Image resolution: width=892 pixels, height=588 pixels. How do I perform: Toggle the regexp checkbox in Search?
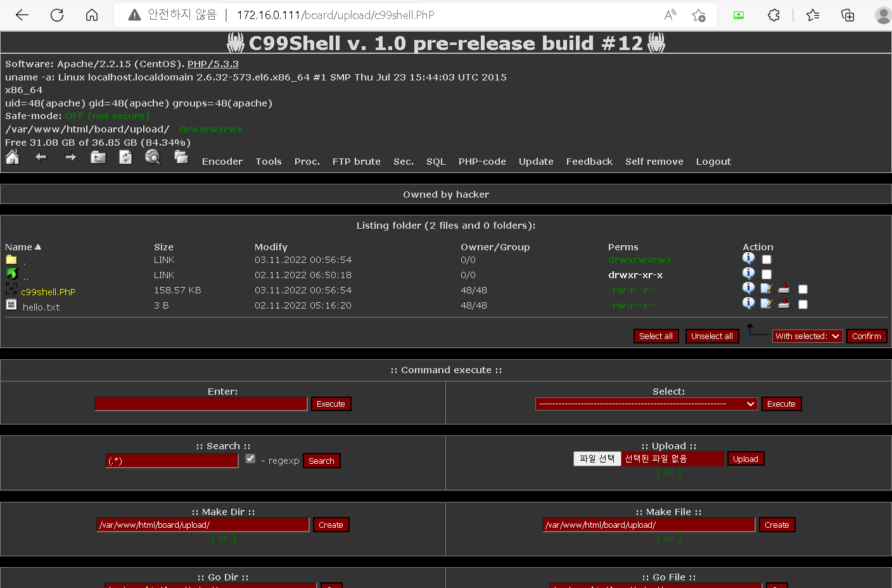(250, 459)
